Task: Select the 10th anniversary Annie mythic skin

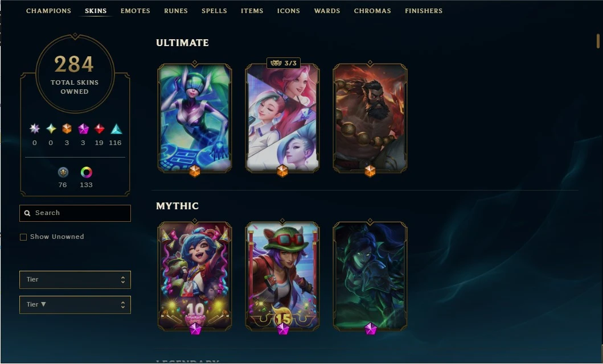Action: [x=195, y=276]
